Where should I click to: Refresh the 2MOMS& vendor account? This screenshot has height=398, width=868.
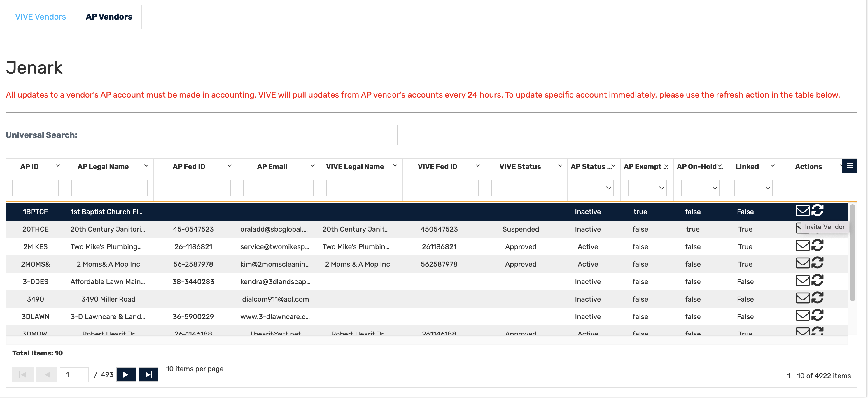[817, 263]
